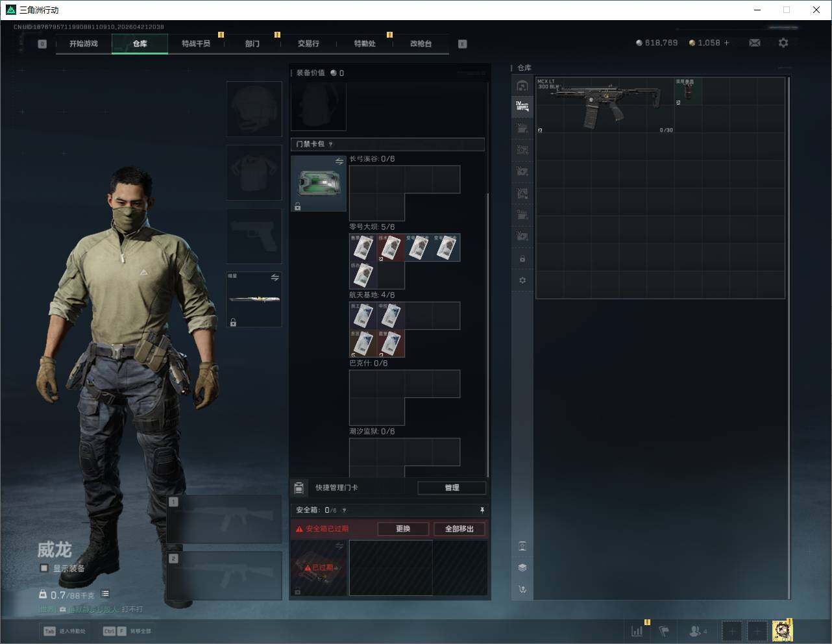832x644 pixels.
Task: Show help for 门禁卡包 question mark
Action: coord(330,144)
